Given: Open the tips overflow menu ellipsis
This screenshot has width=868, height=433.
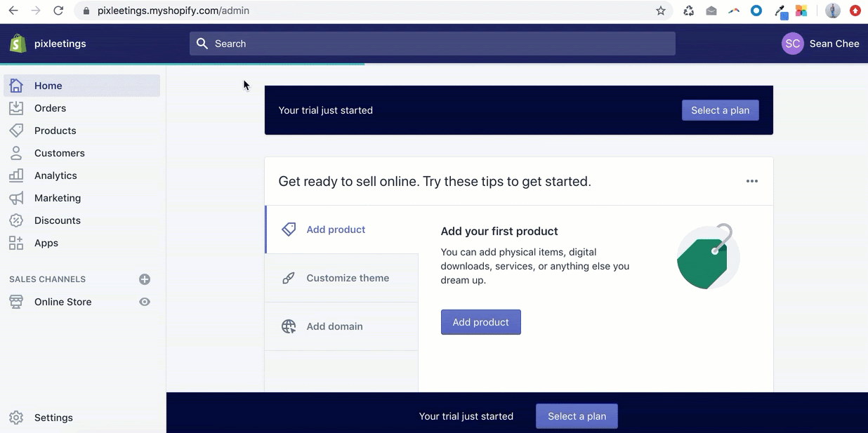Looking at the screenshot, I should click(x=752, y=181).
